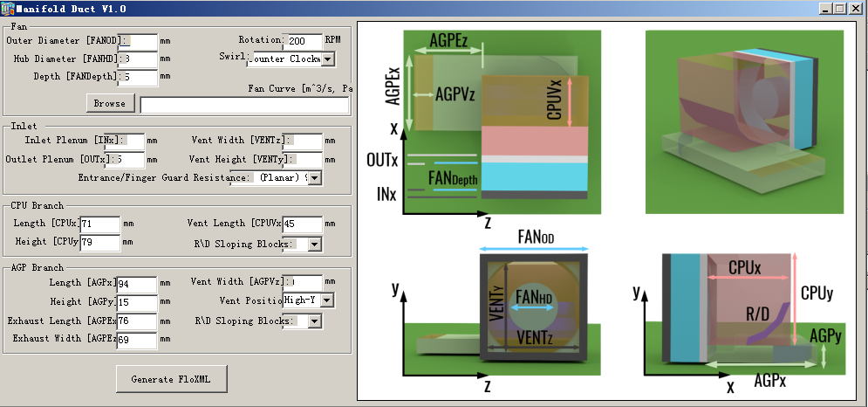Close the Manifold Duct window
The image size is (868, 407).
(x=855, y=9)
